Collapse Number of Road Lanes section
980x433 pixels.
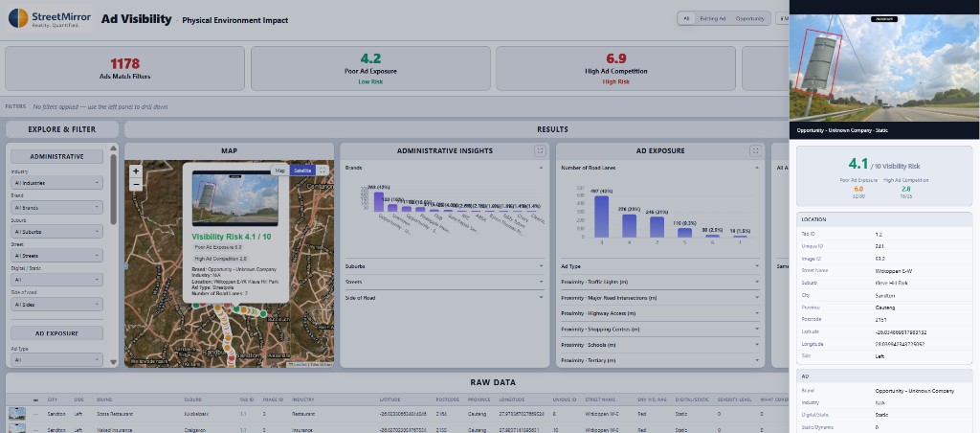click(x=660, y=168)
